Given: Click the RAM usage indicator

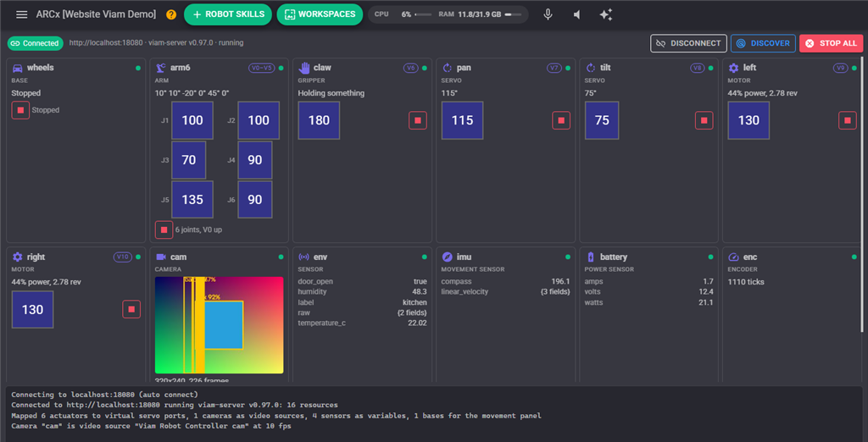Looking at the screenshot, I should [x=480, y=14].
